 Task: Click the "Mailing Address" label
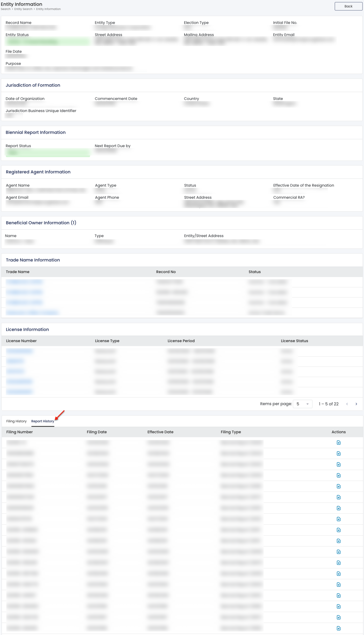199,35
